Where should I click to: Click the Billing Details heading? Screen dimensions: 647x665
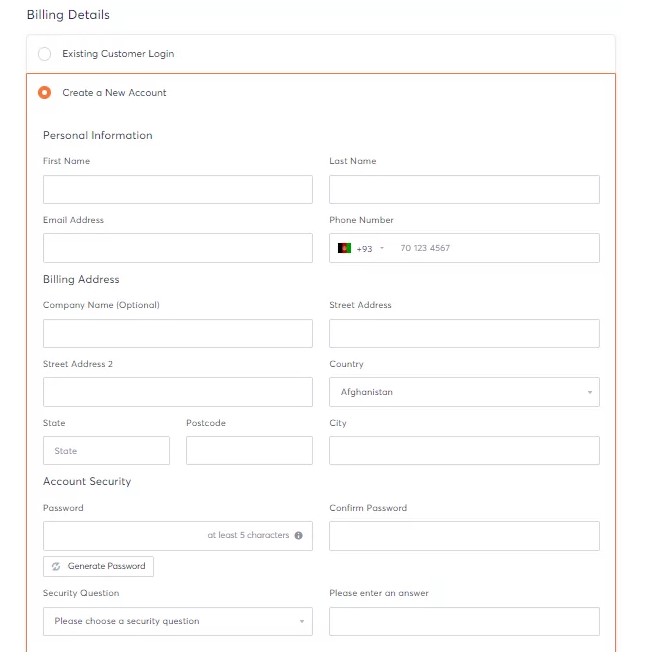[68, 15]
